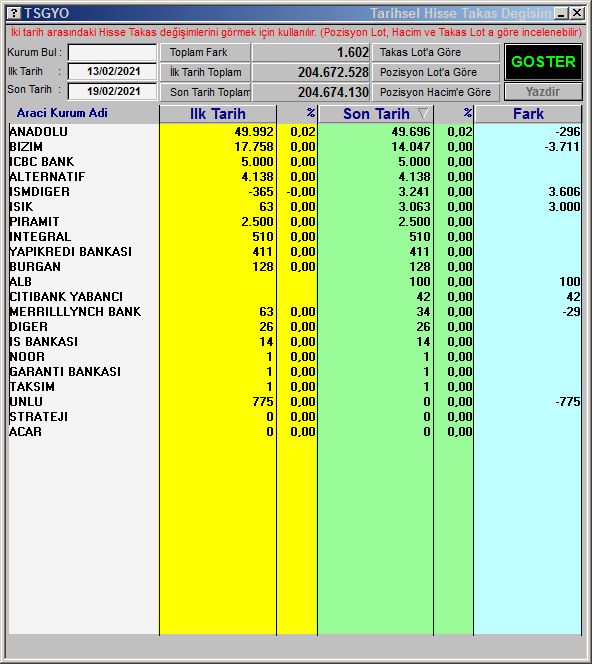Select the ACAR row

tap(295, 432)
